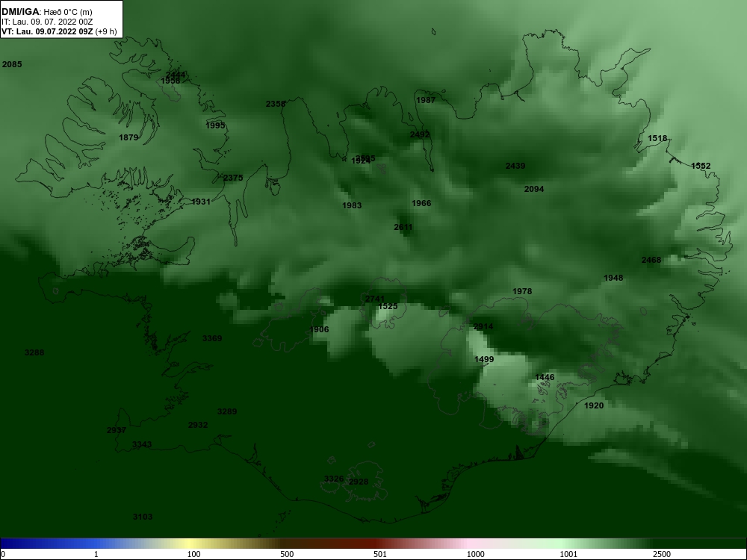Click the 2914 height value
This screenshot has height=560, width=747.
[x=483, y=327]
